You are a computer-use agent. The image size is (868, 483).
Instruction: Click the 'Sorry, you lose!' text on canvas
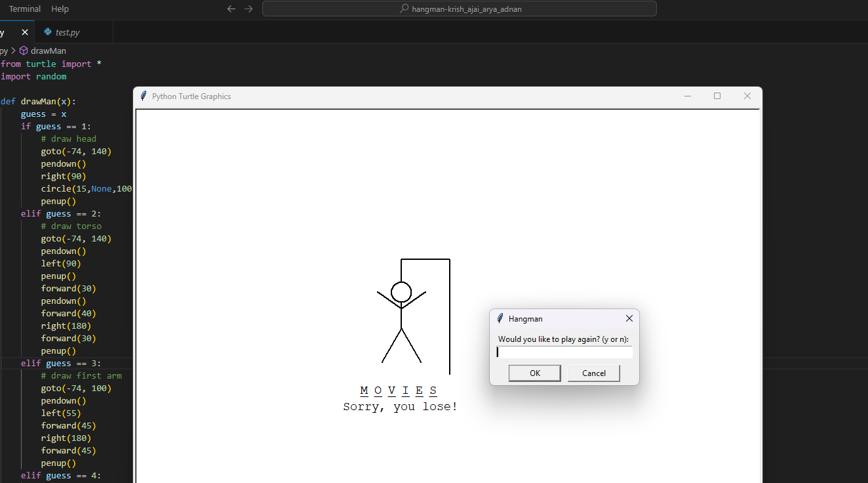click(x=400, y=407)
